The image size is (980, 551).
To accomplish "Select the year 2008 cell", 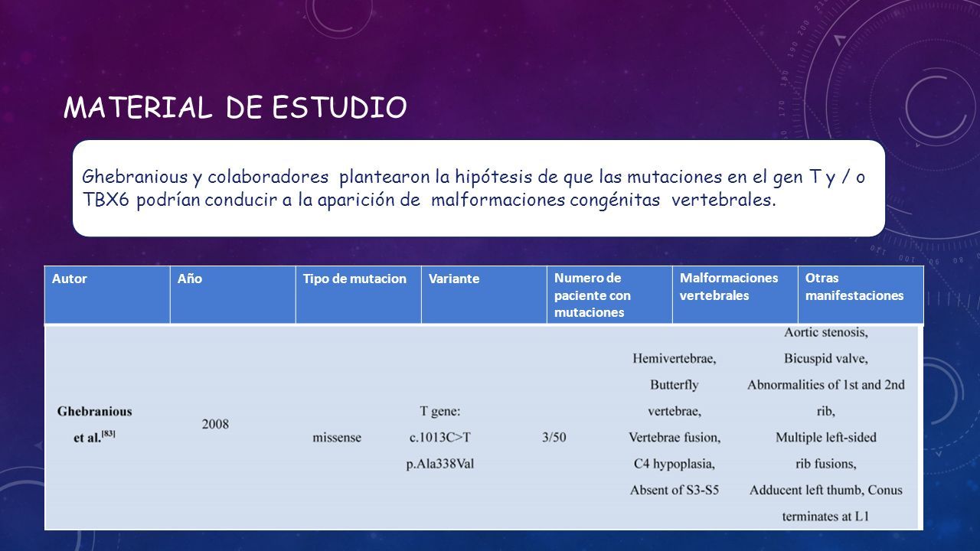I will 215,424.
